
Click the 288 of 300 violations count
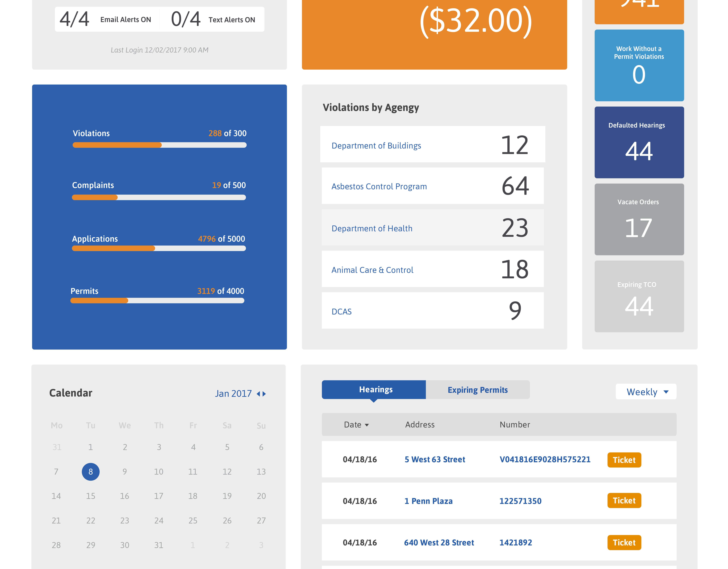227,133
